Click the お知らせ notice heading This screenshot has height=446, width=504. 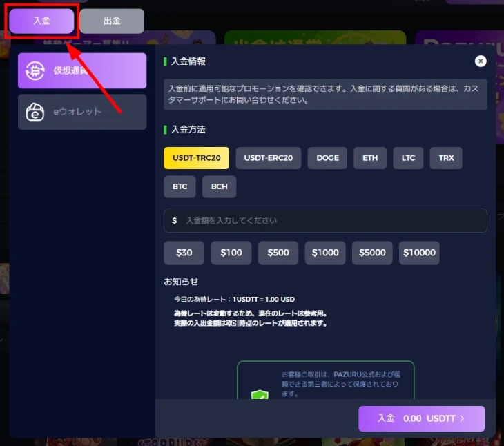[181, 282]
